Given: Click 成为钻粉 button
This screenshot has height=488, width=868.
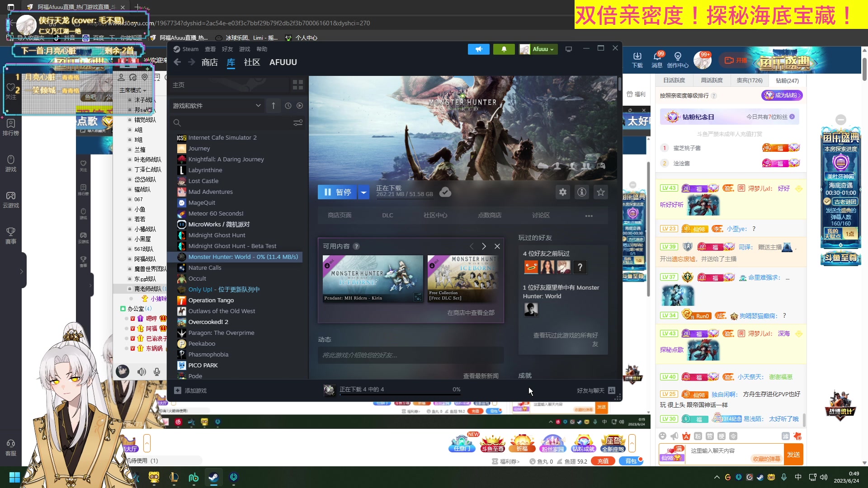Looking at the screenshot, I should click(x=782, y=95).
